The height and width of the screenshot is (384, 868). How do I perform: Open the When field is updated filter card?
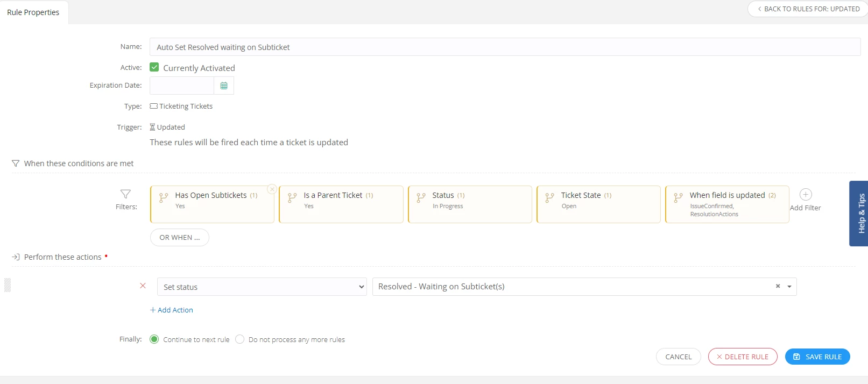pos(727,204)
